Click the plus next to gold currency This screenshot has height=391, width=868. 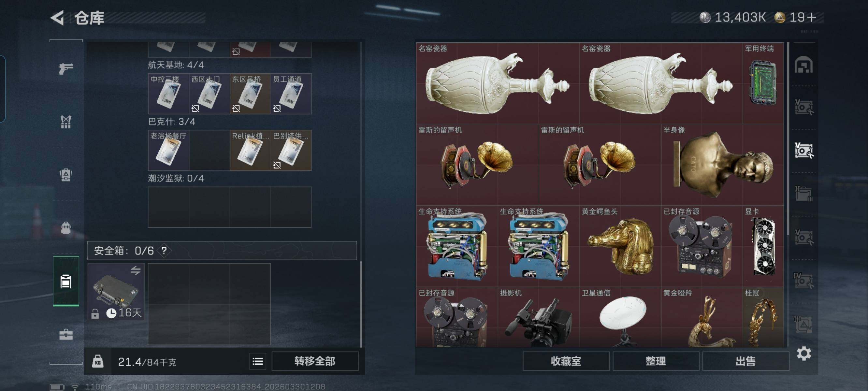pos(812,17)
